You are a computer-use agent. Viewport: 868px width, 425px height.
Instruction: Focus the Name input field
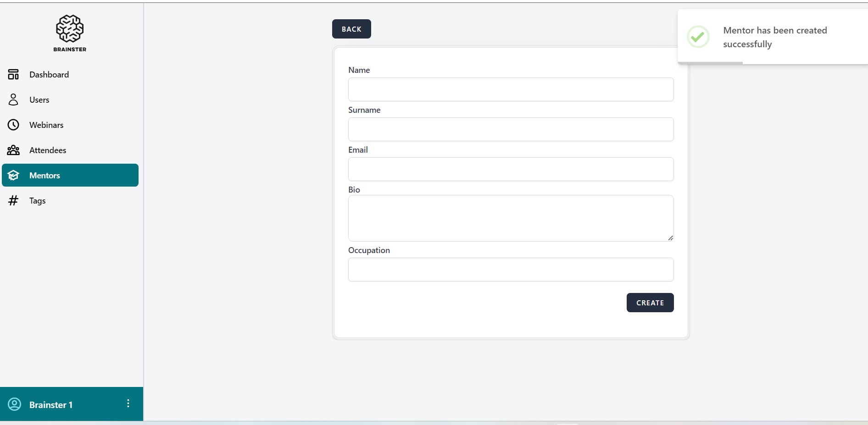[511, 89]
